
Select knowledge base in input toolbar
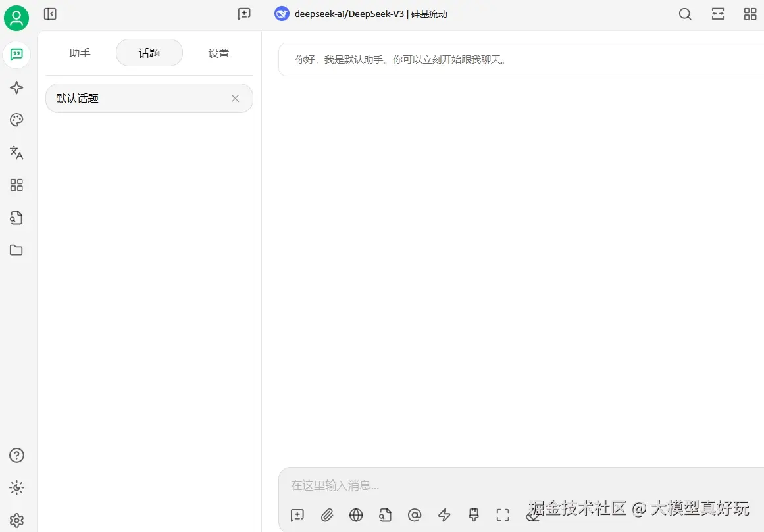point(386,515)
